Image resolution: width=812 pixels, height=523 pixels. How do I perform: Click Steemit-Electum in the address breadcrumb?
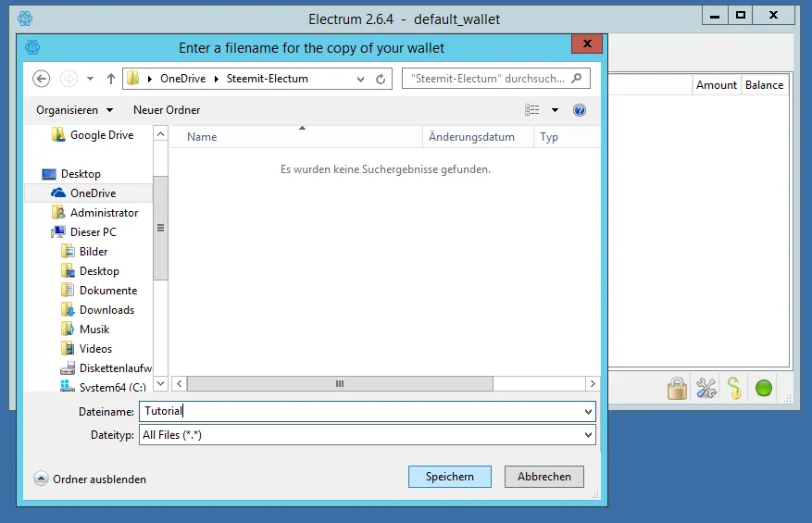[268, 79]
